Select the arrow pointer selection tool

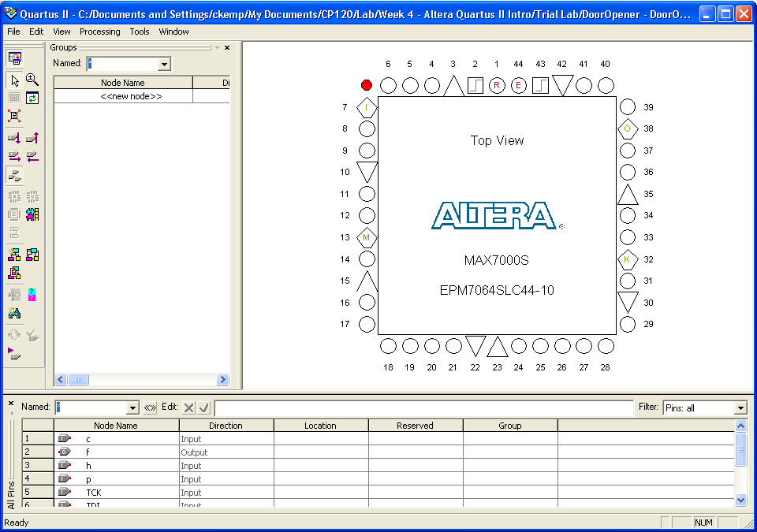[14, 80]
